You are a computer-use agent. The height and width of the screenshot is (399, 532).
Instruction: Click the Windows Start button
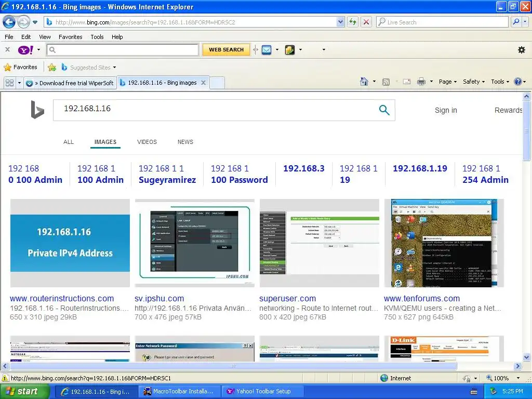[x=25, y=392]
